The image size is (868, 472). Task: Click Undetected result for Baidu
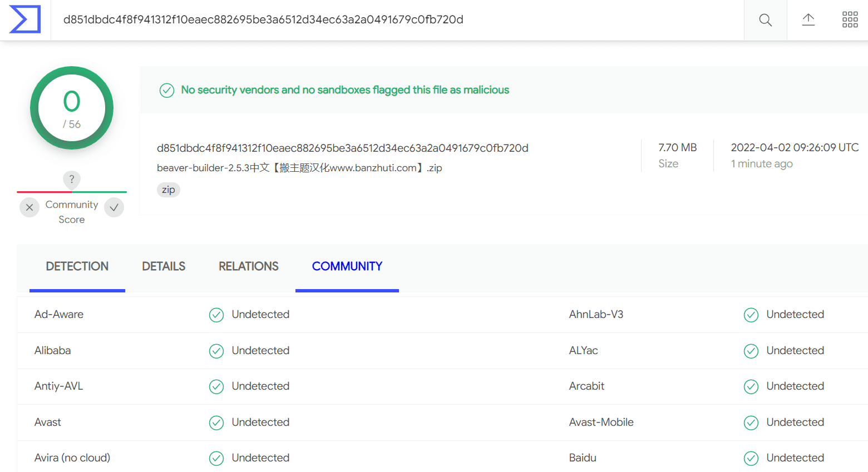pyautogui.click(x=795, y=458)
